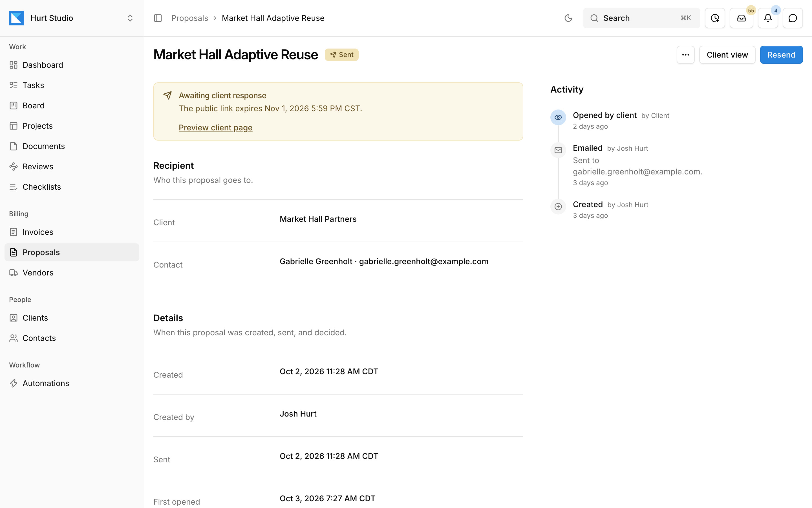This screenshot has height=508, width=812.
Task: Follow the Preview client page link
Action: coord(215,128)
